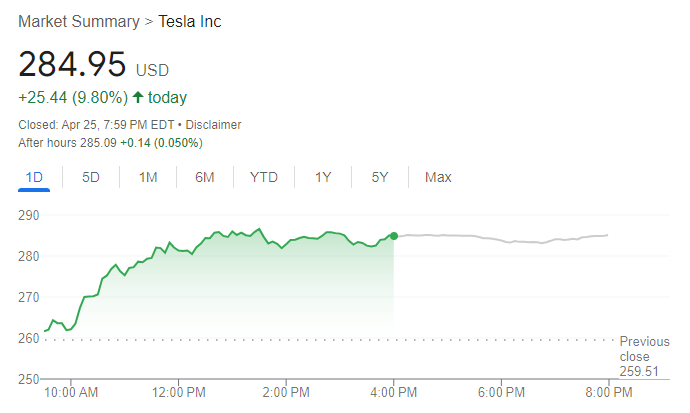690x413 pixels.
Task: Click the green closing-price dot on chart
Action: tap(394, 236)
